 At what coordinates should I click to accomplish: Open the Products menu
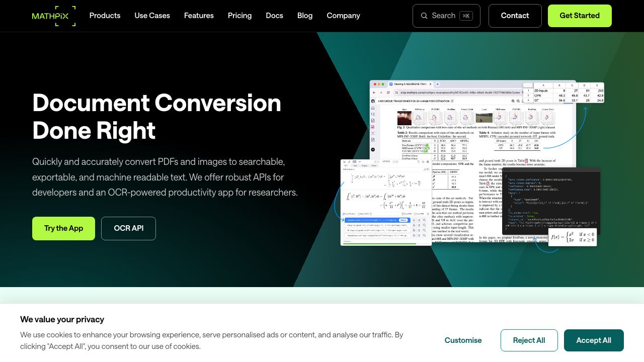pos(105,16)
